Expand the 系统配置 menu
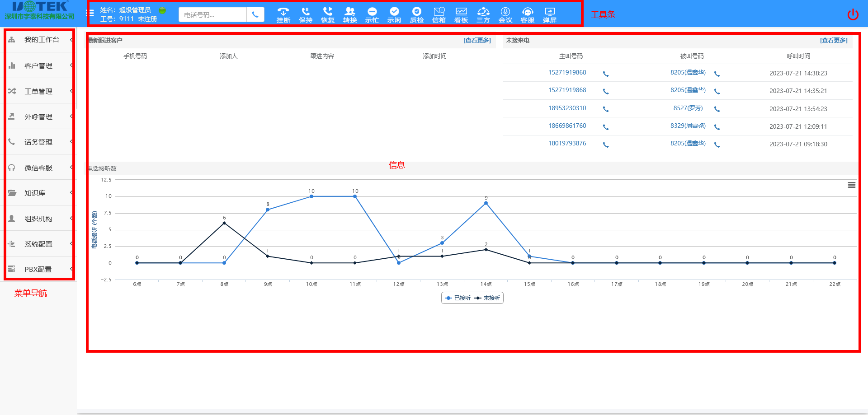Screen dimensions: 868x415 point(38,244)
